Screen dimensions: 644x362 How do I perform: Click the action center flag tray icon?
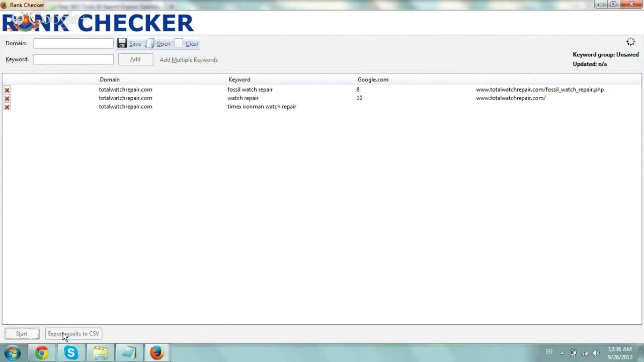tap(574, 352)
